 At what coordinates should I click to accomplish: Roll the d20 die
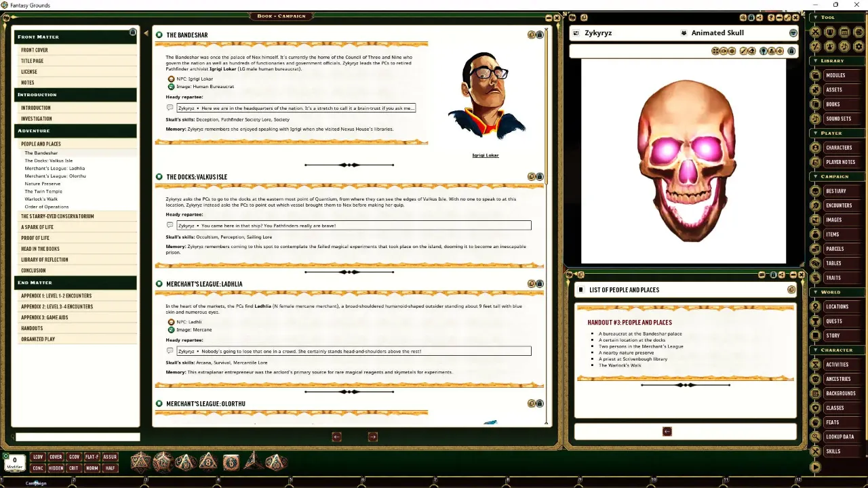tap(140, 462)
